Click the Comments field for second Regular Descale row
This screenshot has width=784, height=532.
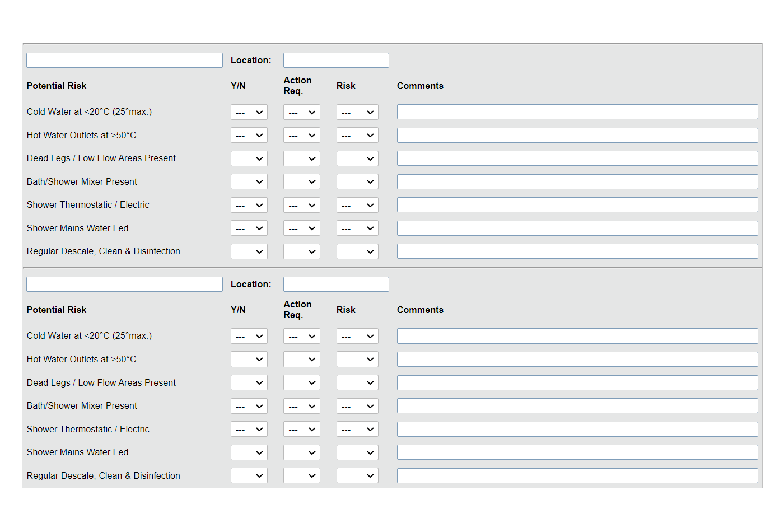(577, 475)
